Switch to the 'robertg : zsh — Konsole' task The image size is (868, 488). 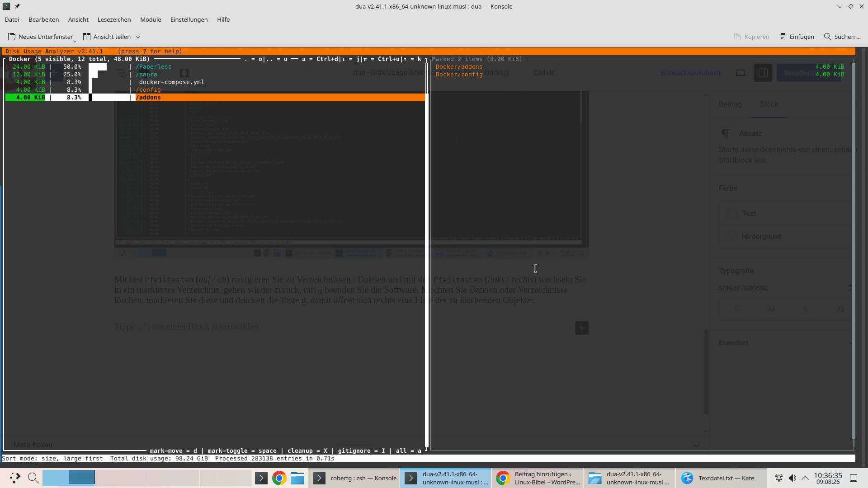[x=354, y=478]
